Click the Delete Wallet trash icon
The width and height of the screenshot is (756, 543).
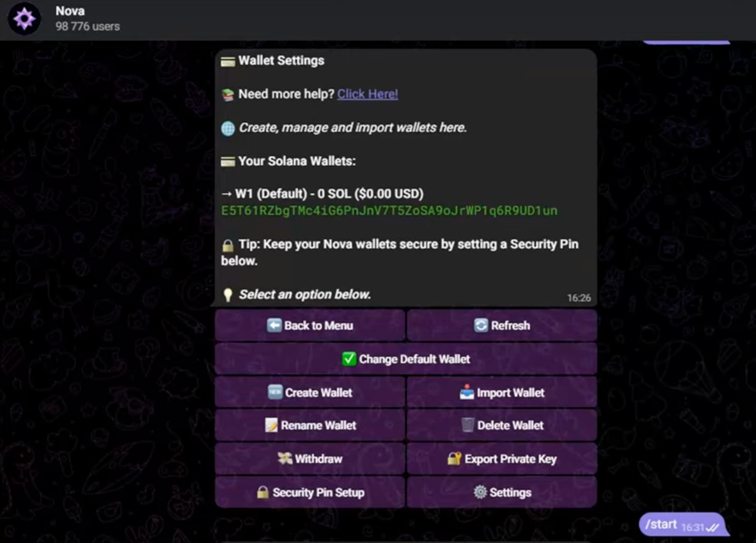tap(467, 425)
